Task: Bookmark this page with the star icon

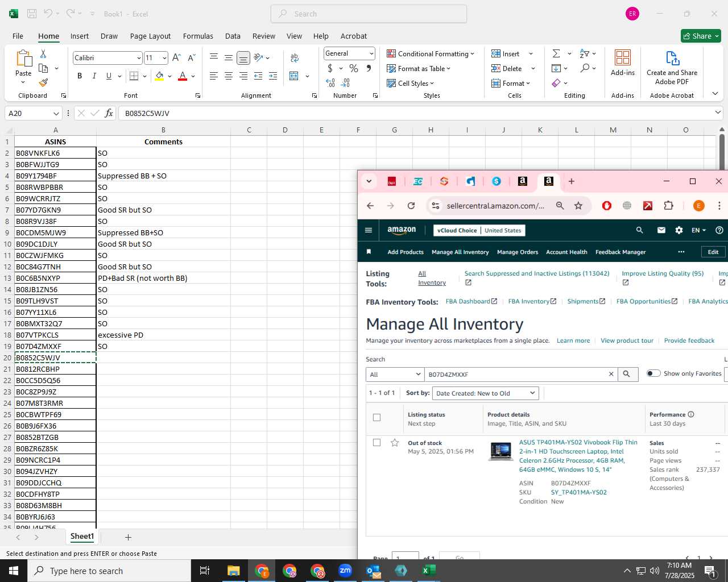Action: tap(578, 206)
